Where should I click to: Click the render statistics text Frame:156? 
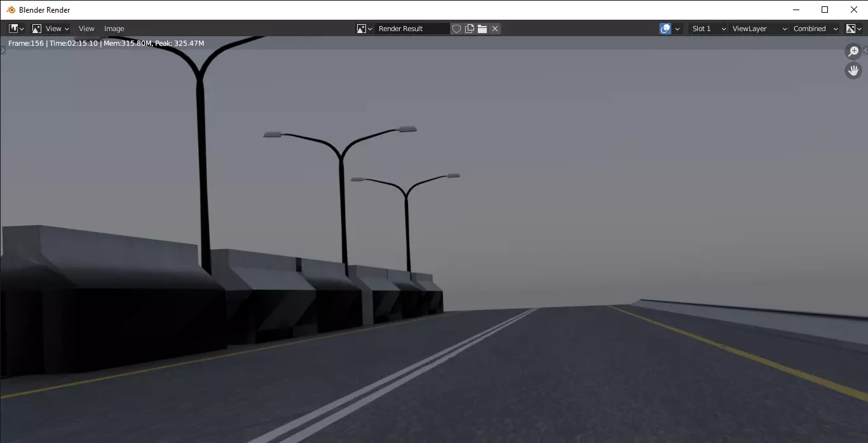(26, 43)
